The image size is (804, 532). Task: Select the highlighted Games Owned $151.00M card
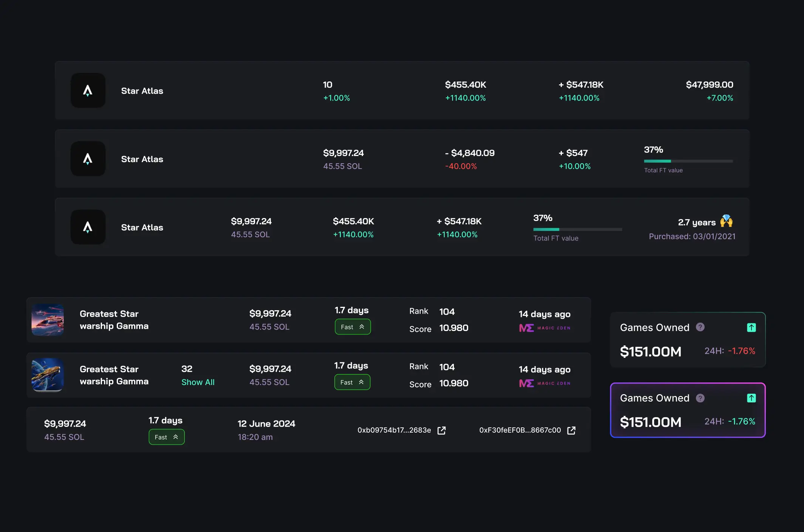(x=688, y=410)
